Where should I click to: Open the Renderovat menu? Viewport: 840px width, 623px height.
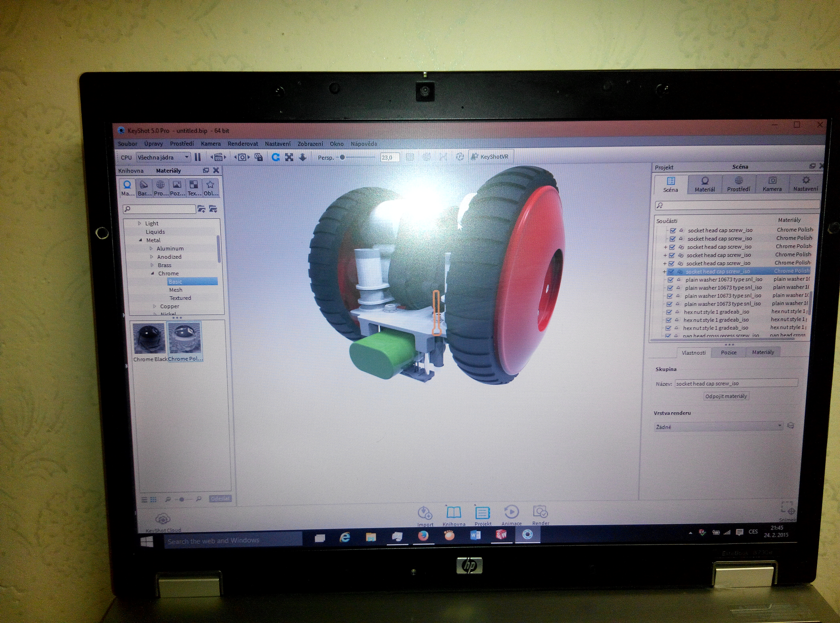(243, 144)
